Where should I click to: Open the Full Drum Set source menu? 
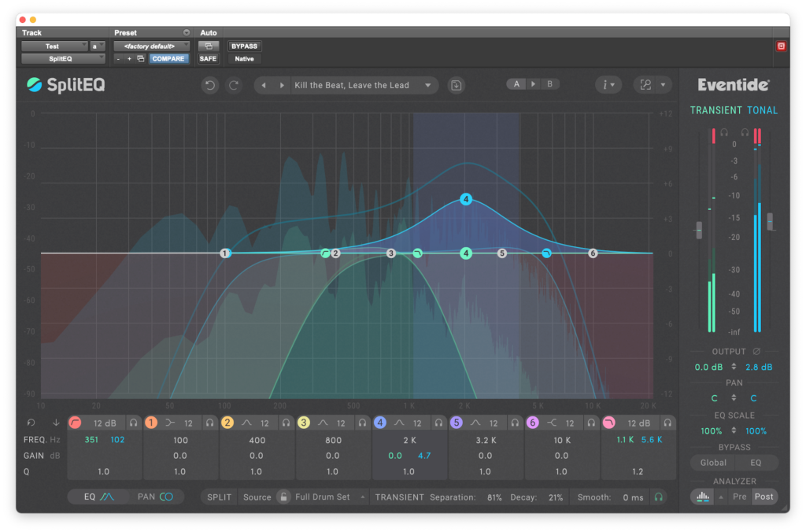pos(331,497)
